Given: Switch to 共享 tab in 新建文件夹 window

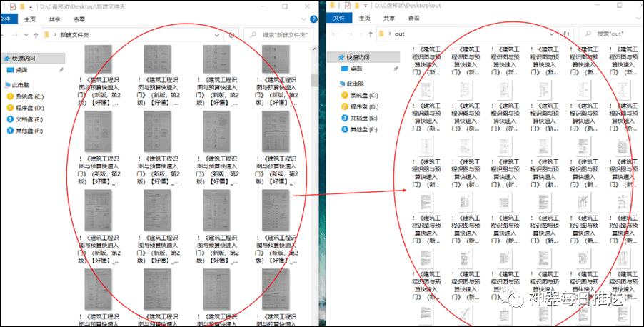Looking at the screenshot, I should [x=55, y=19].
